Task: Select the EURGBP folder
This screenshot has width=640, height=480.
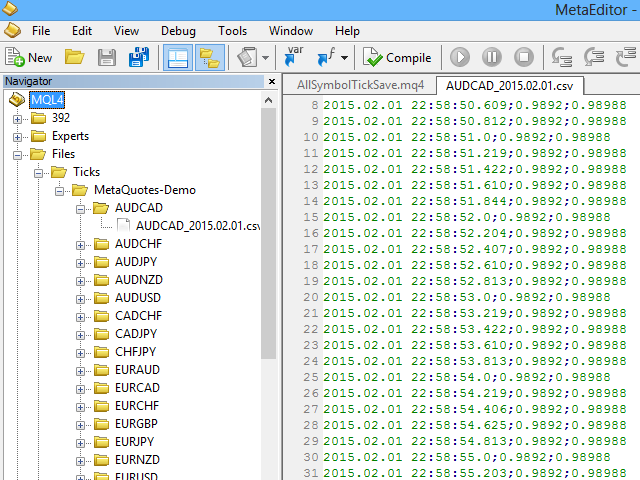Action: tap(136, 424)
